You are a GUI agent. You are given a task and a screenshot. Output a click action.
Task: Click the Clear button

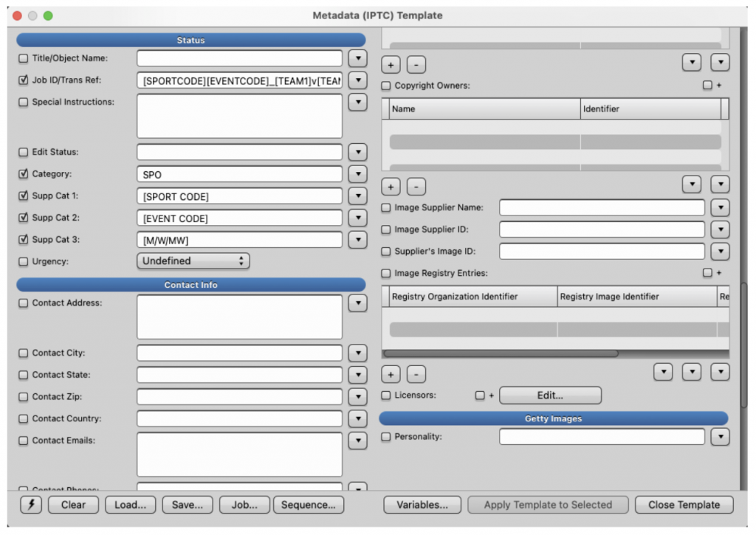click(x=73, y=505)
